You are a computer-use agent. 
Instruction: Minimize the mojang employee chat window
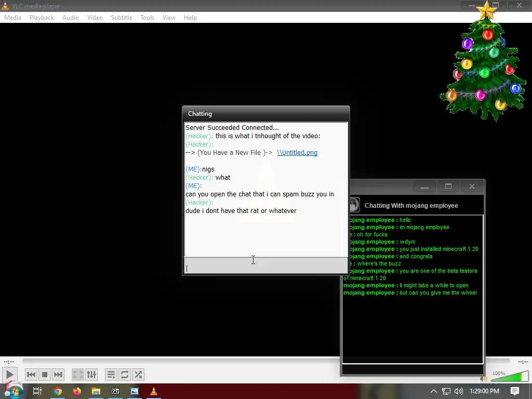click(424, 187)
